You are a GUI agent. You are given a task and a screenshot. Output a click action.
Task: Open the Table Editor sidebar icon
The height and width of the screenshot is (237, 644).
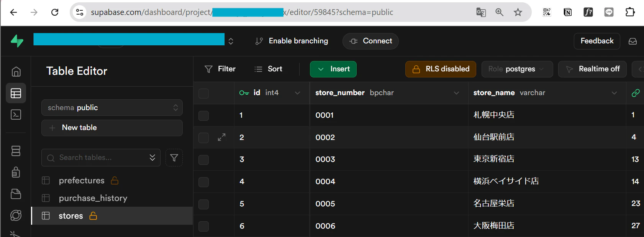click(16, 93)
